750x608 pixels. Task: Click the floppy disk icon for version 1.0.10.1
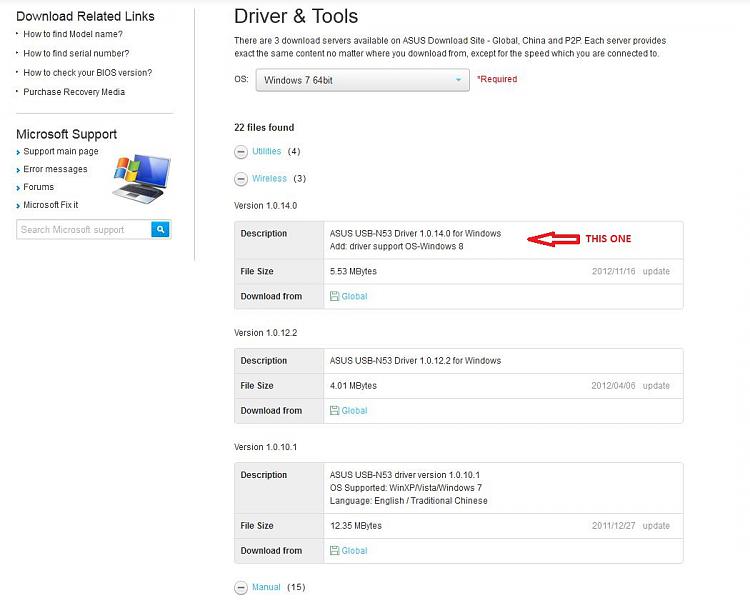(334, 551)
